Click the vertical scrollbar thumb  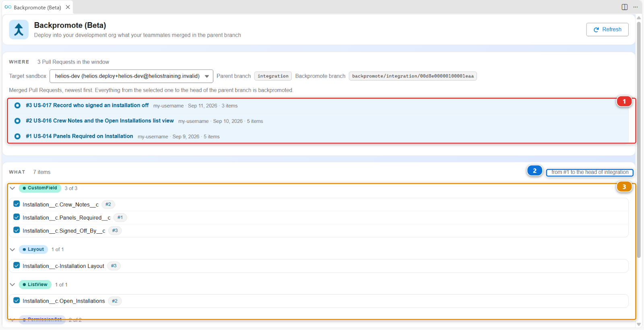(x=639, y=139)
